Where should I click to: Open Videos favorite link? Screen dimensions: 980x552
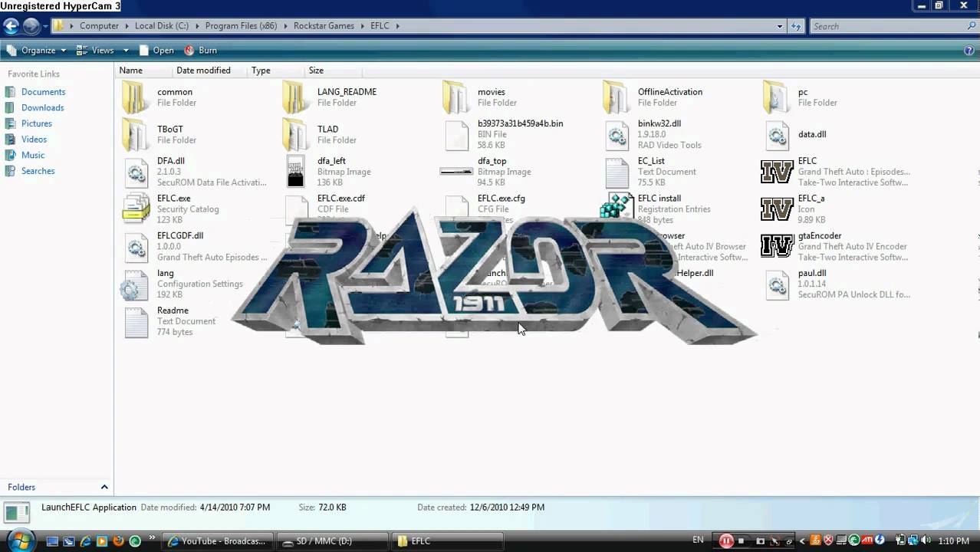point(34,140)
